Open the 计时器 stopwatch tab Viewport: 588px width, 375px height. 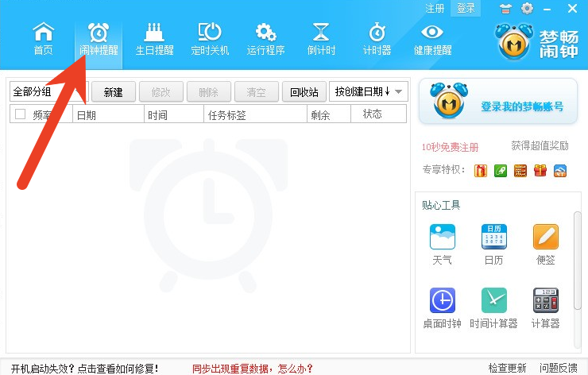click(377, 40)
